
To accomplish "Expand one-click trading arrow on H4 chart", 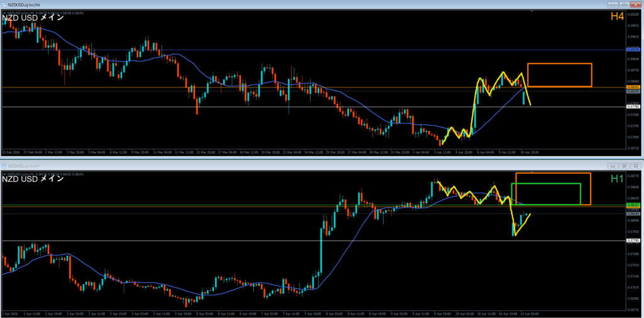I will point(4,11).
